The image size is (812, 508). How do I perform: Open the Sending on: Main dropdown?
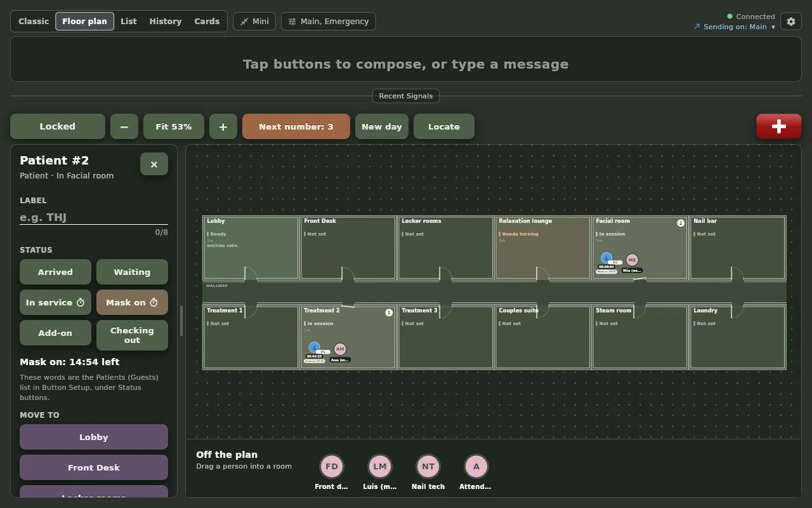pyautogui.click(x=735, y=27)
